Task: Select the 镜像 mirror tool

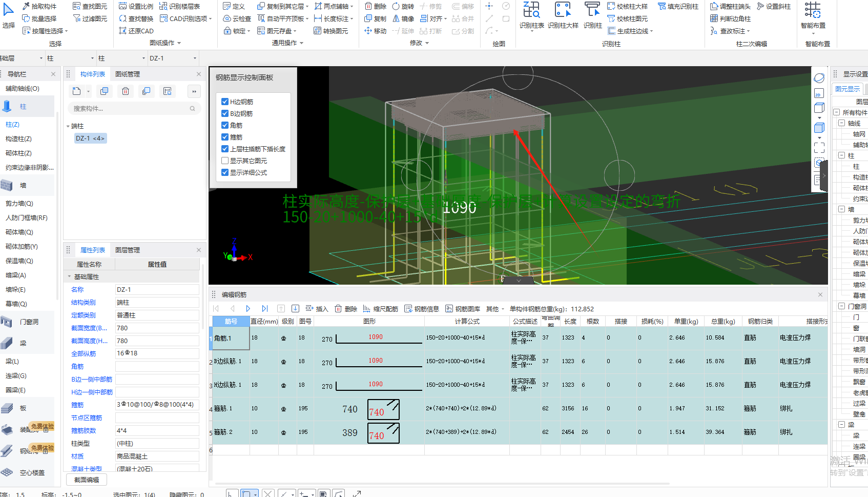Action: click(x=403, y=18)
